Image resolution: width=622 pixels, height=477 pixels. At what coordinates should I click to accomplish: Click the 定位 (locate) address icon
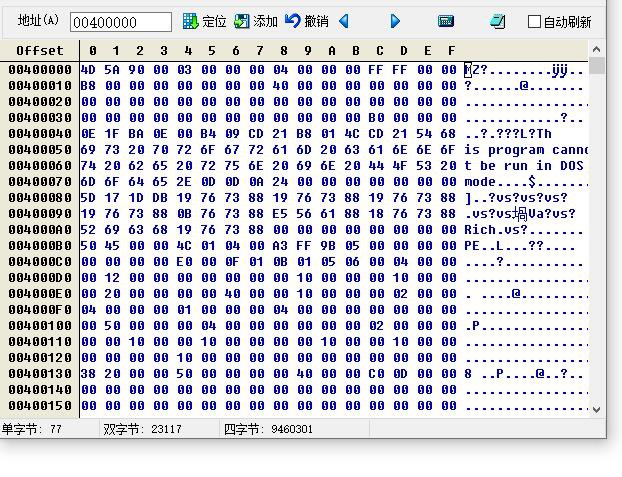(190, 21)
